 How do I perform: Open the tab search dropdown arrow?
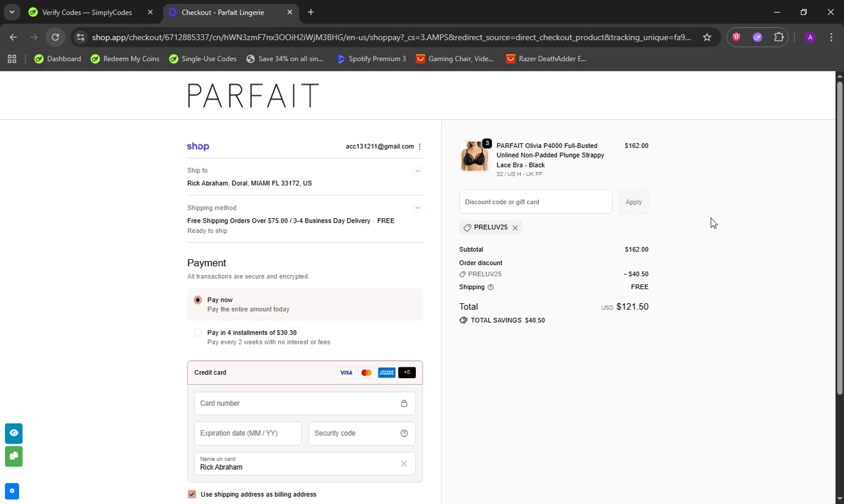(12, 12)
